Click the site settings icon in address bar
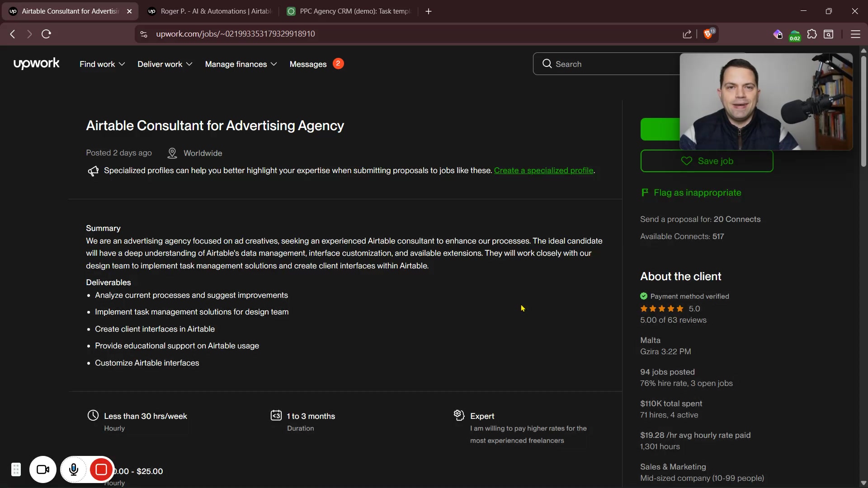 144,34
